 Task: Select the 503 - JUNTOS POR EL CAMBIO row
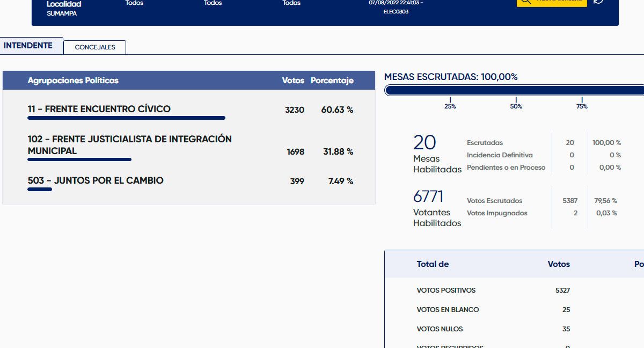point(96,180)
